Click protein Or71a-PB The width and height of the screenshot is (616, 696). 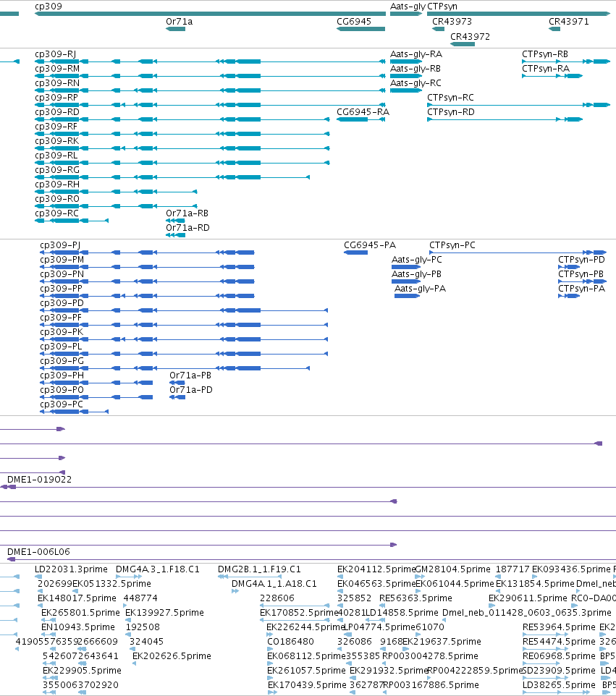tap(190, 375)
